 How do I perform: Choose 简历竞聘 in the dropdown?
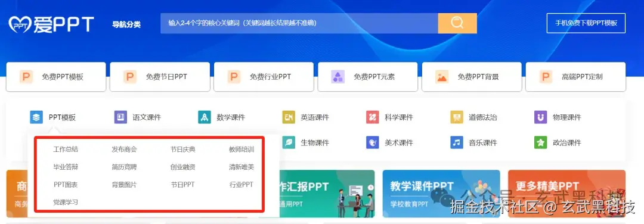[125, 167]
